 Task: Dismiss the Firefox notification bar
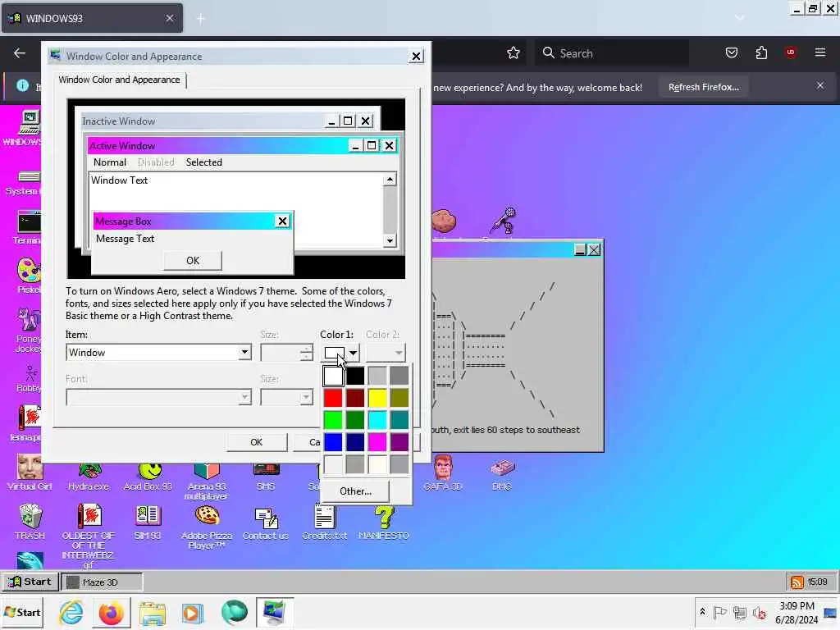[820, 85]
